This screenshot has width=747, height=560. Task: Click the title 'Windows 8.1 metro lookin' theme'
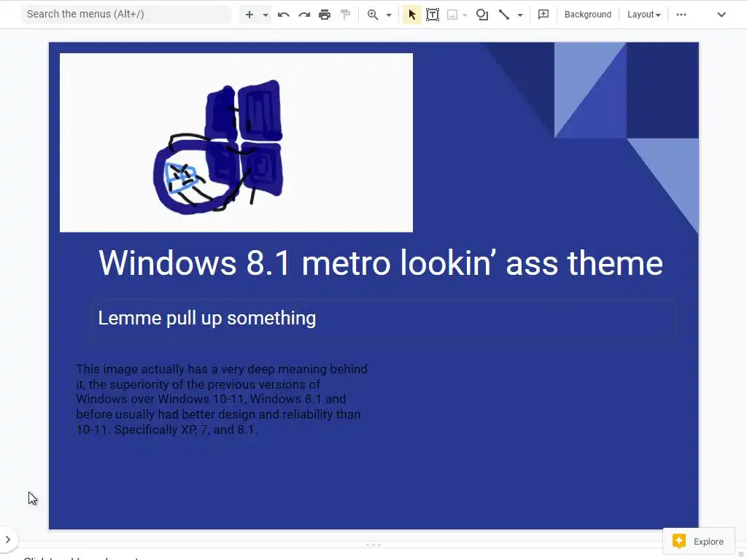pyautogui.click(x=381, y=262)
